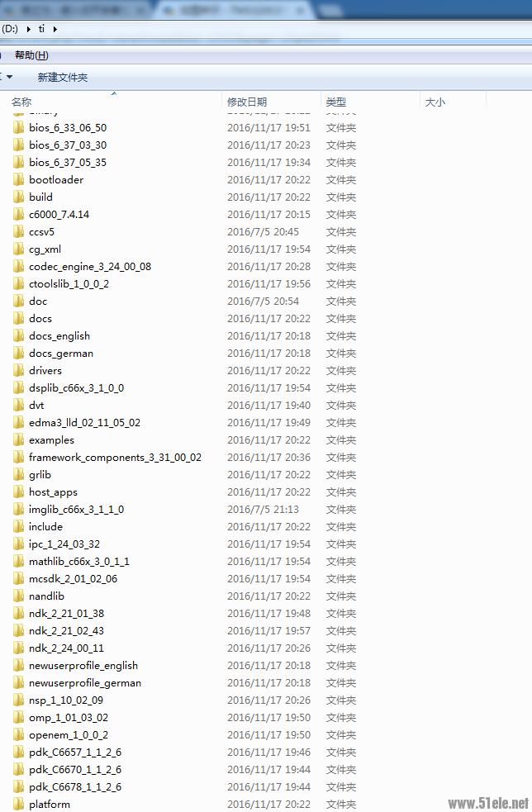
Task: Open the toolbar dropdown left of 新建文件夹
Action: click(x=7, y=77)
